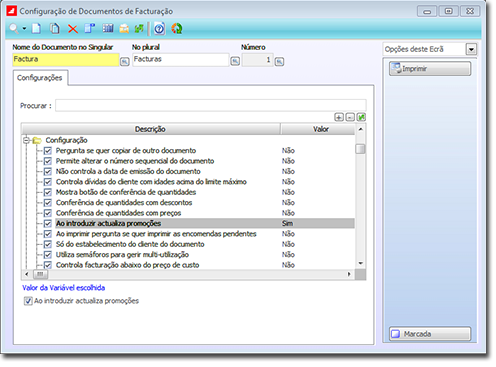Open help with the blue question mark icon
Screen dimensions: 496x367
[159, 29]
